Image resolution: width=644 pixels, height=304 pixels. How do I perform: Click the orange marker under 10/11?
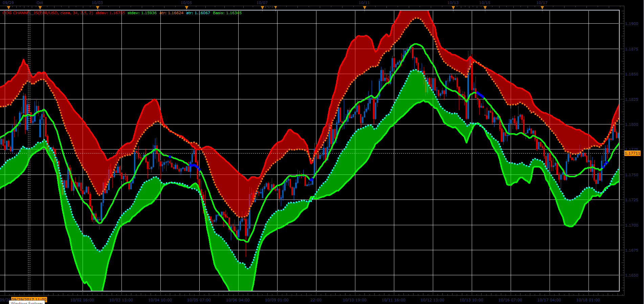tap(364, 7)
